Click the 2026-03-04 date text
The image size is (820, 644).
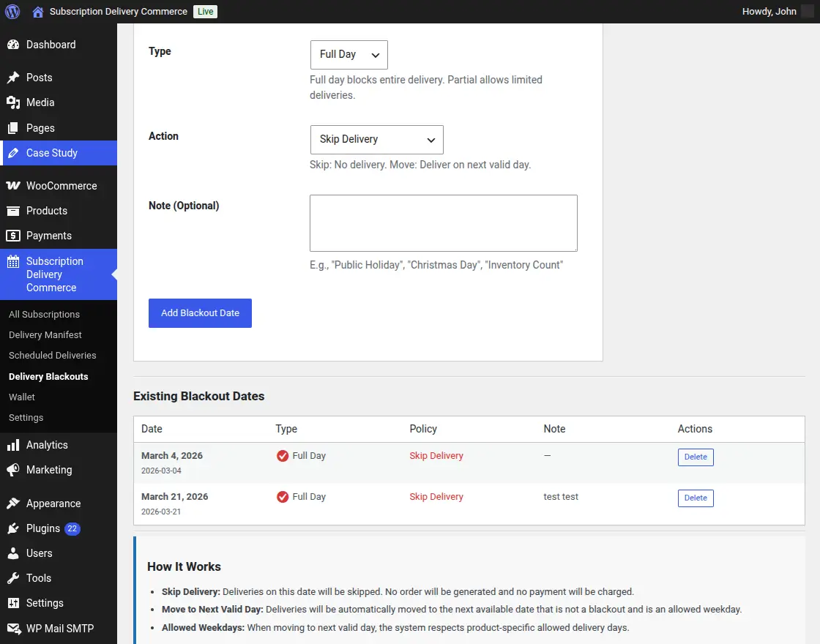point(161,471)
